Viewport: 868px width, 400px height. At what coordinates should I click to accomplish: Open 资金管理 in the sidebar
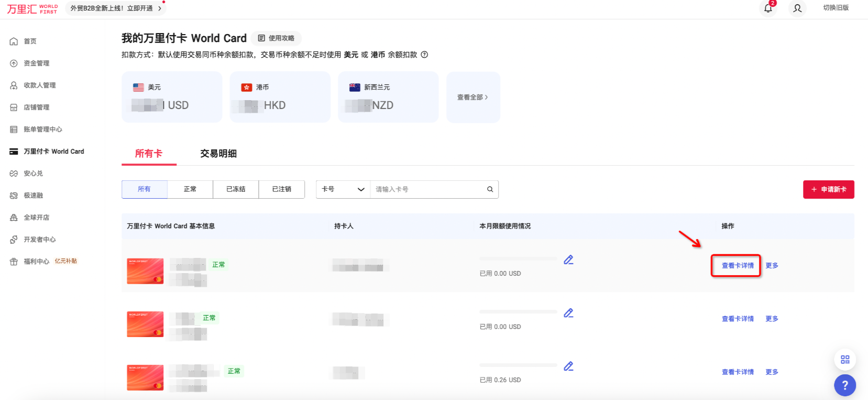36,63
